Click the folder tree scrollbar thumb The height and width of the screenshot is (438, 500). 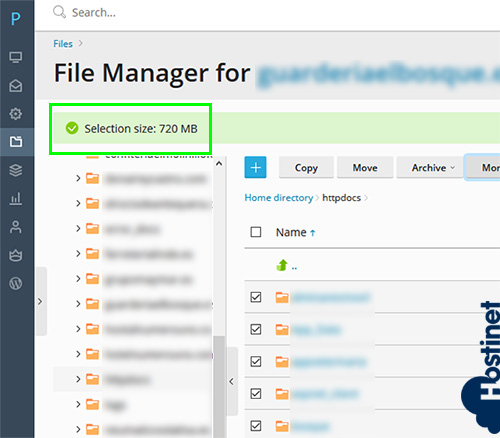tap(219, 387)
